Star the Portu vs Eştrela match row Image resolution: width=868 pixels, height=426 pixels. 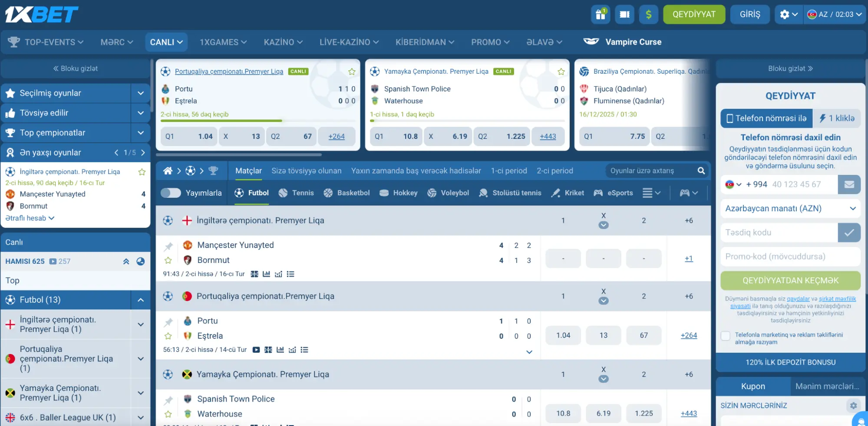(x=168, y=336)
